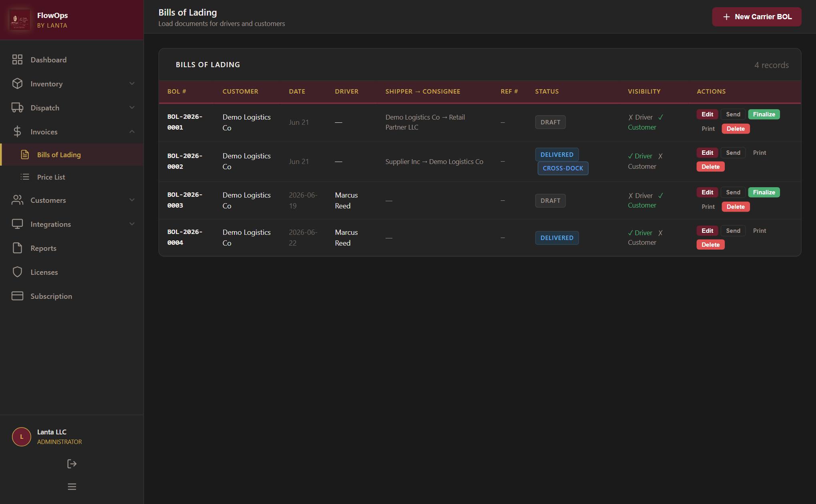Expand the Integrations chevron
This screenshot has width=816, height=504.
(132, 224)
